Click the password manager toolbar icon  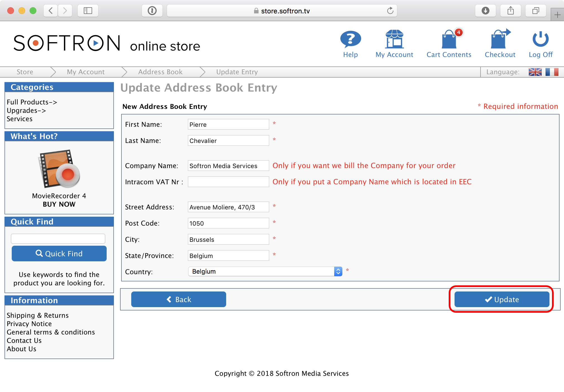(152, 11)
